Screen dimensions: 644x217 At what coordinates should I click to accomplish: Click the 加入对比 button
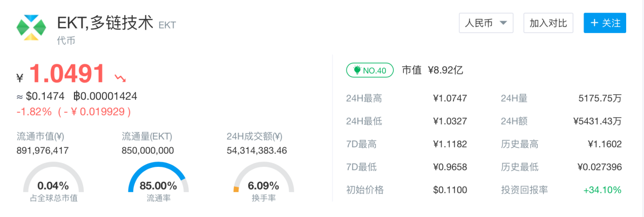coord(548,23)
